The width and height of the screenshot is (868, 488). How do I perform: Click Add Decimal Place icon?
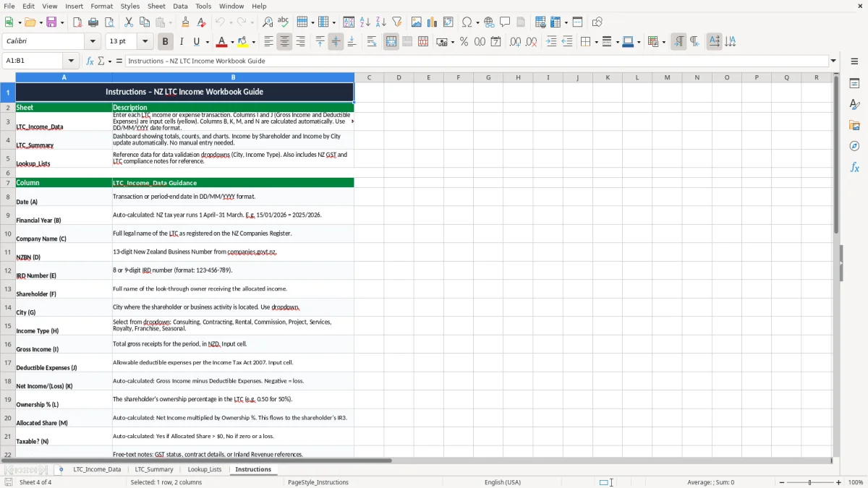(515, 42)
